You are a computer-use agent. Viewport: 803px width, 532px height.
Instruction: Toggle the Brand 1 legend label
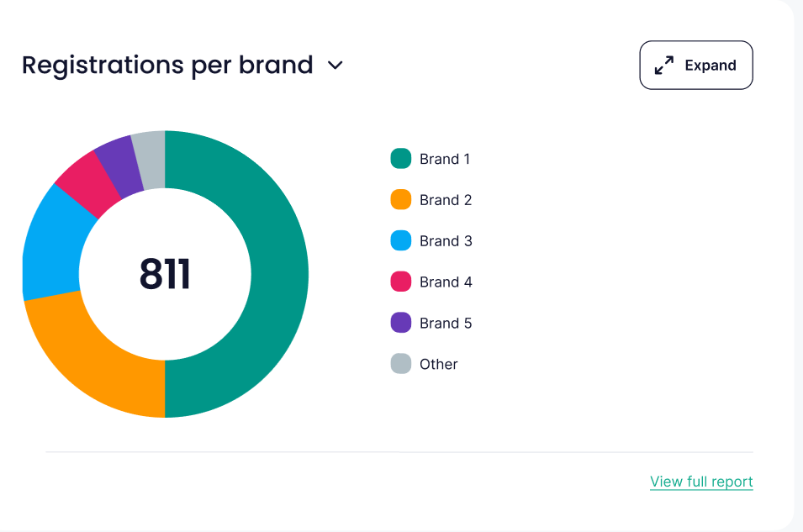click(x=445, y=159)
